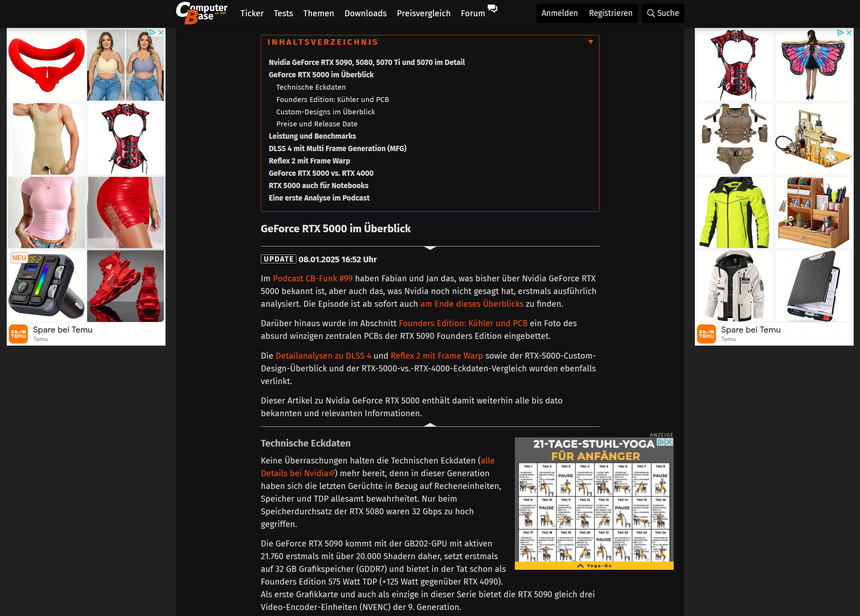Click external link icon after Nvidia
The height and width of the screenshot is (616, 860).
(332, 473)
